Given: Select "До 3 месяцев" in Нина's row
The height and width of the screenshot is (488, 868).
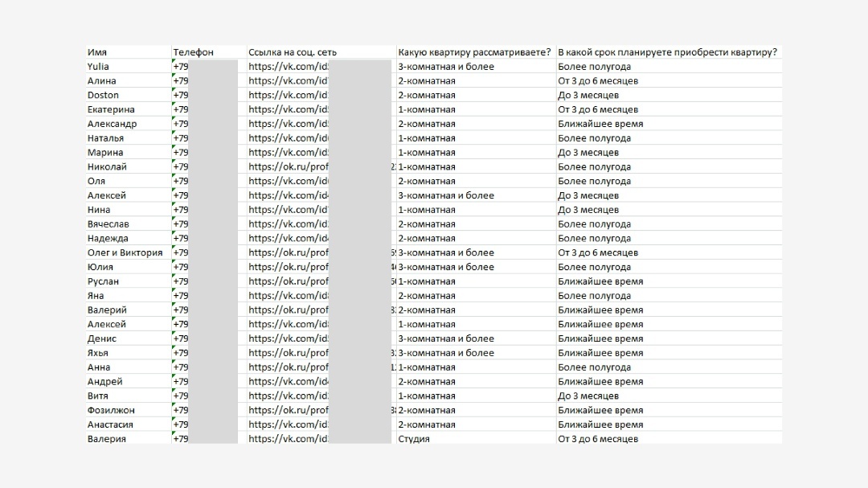Looking at the screenshot, I should [x=588, y=210].
